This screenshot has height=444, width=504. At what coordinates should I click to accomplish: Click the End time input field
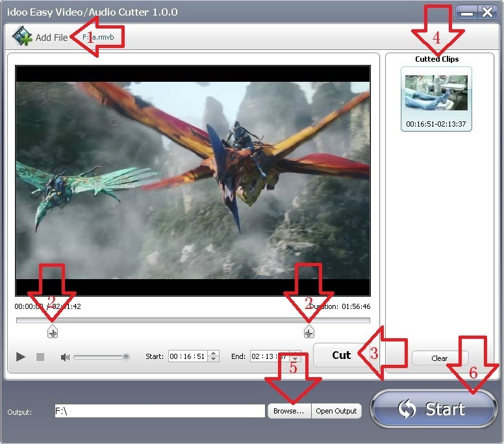(x=268, y=356)
